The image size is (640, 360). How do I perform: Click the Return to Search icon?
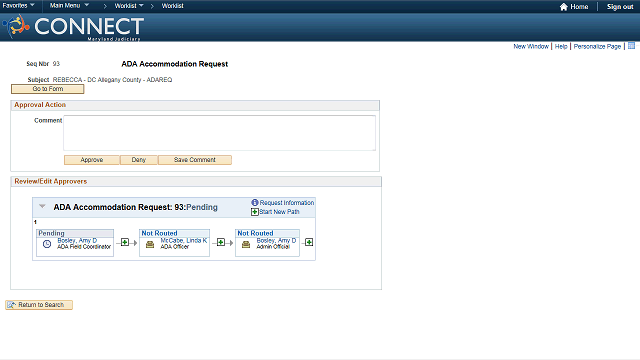pos(11,305)
